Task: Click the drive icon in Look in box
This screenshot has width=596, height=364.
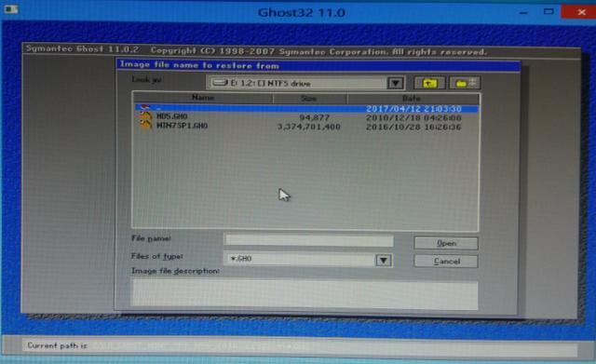Action: (220, 83)
